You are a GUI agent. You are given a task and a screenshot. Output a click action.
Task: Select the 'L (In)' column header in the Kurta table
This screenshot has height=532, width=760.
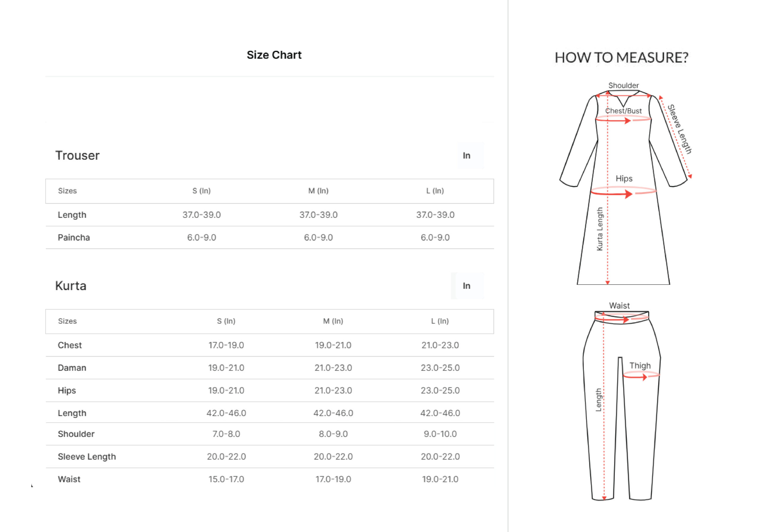coord(440,321)
